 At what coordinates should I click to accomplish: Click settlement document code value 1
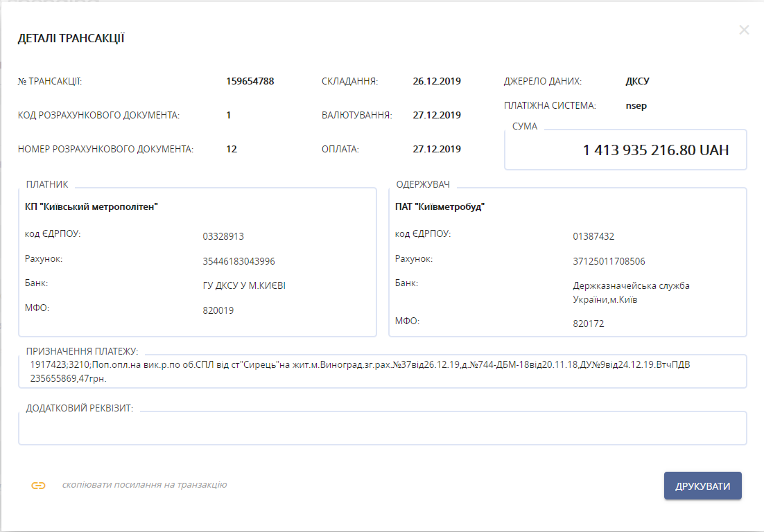[229, 116]
